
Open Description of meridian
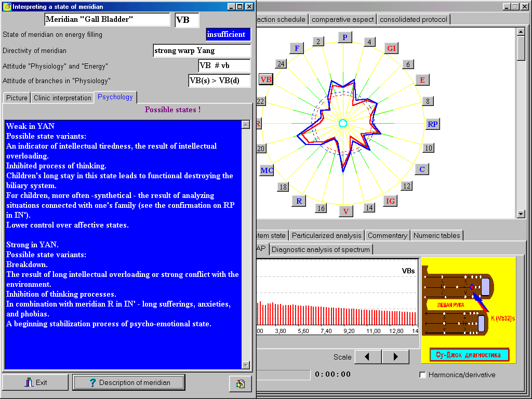coord(129,382)
